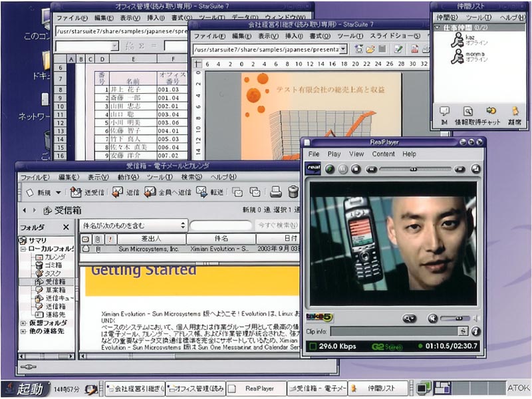The image size is (532, 399).
Task: Open the RealPlayer View menu
Action: click(x=356, y=154)
